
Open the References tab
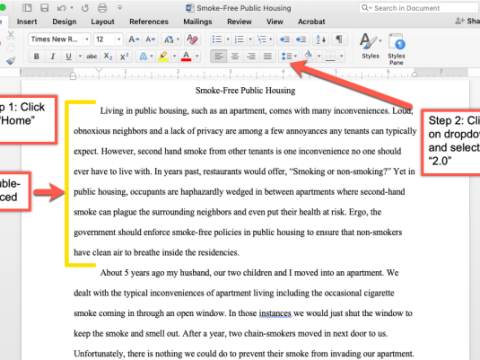point(149,22)
